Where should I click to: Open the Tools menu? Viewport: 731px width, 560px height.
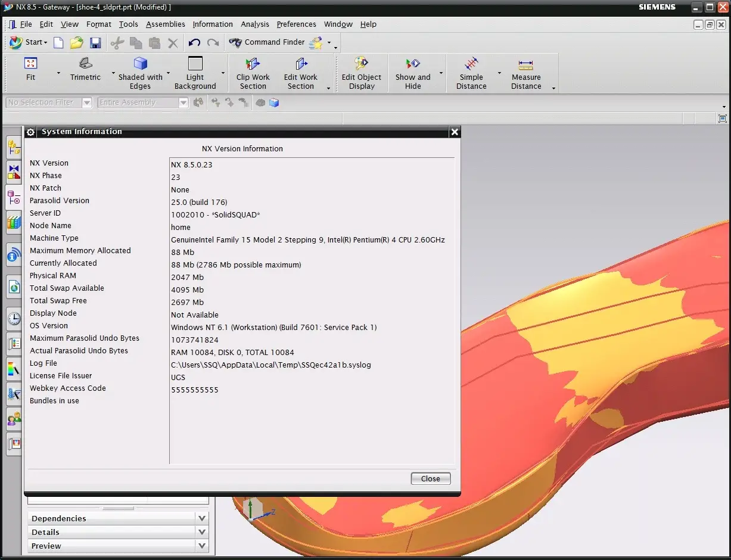[129, 24]
